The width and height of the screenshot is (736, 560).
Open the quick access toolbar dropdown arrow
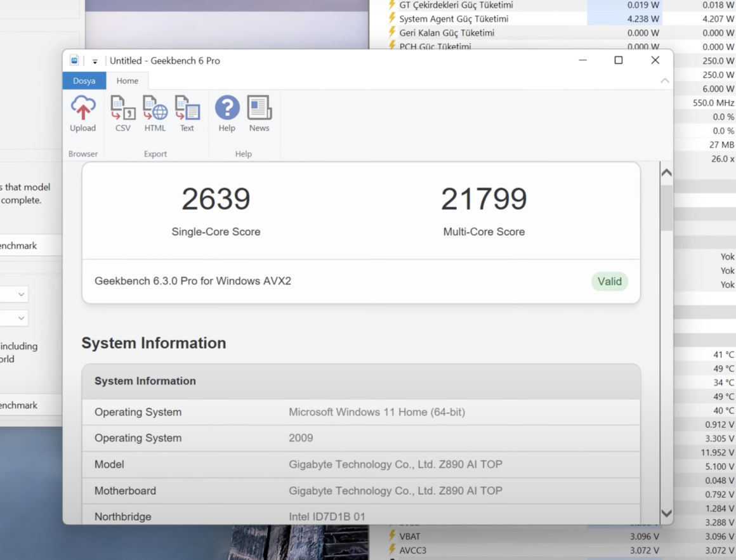tap(95, 61)
